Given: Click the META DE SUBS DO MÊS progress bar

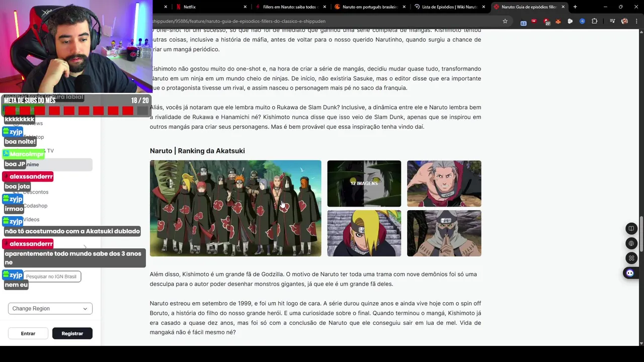Looking at the screenshot, I should (x=76, y=111).
